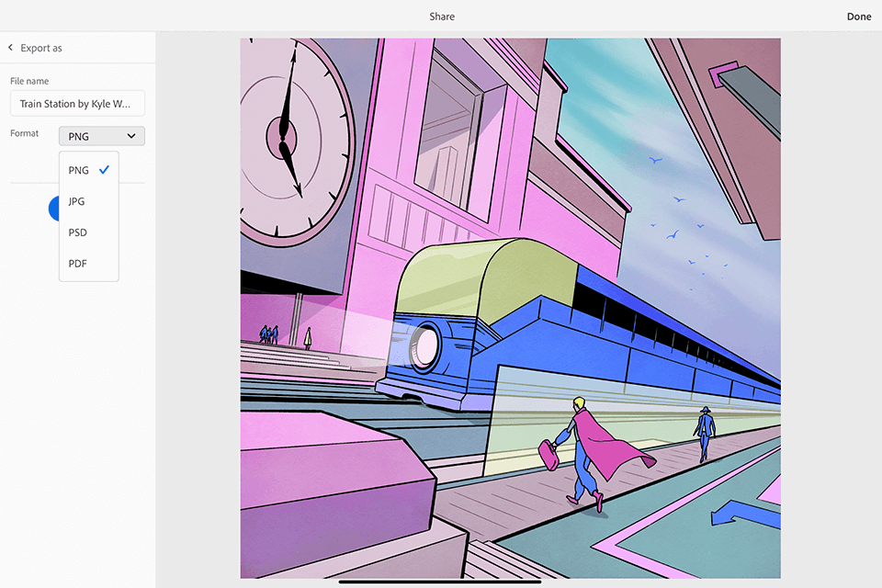Click the blue arrow painted on the platform

[x=744, y=512]
